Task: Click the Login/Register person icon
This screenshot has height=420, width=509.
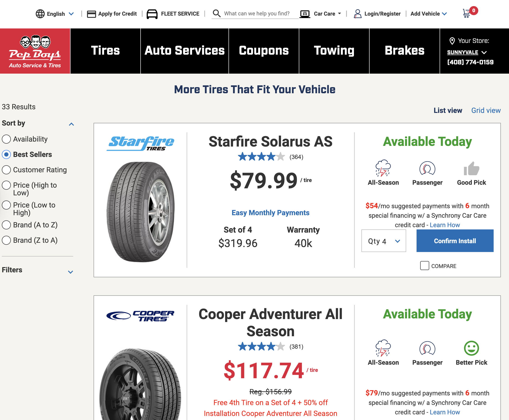Action: pyautogui.click(x=358, y=14)
